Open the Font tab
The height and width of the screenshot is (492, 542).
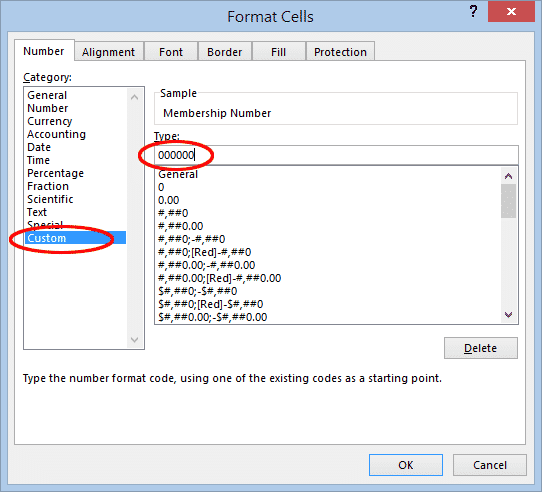click(x=171, y=52)
